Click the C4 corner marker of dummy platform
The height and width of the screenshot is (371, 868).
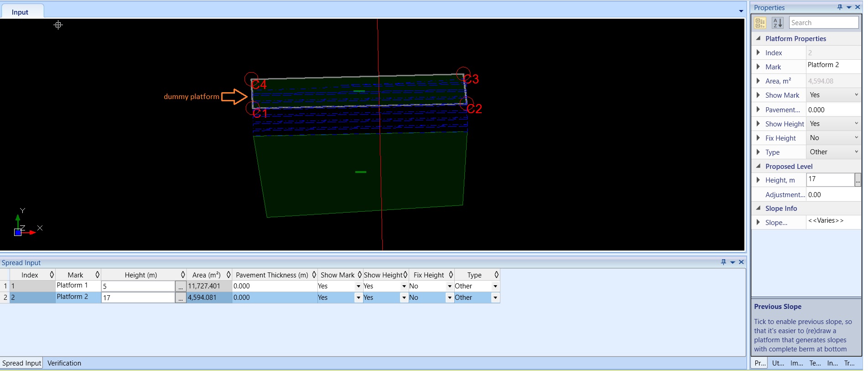[251, 79]
